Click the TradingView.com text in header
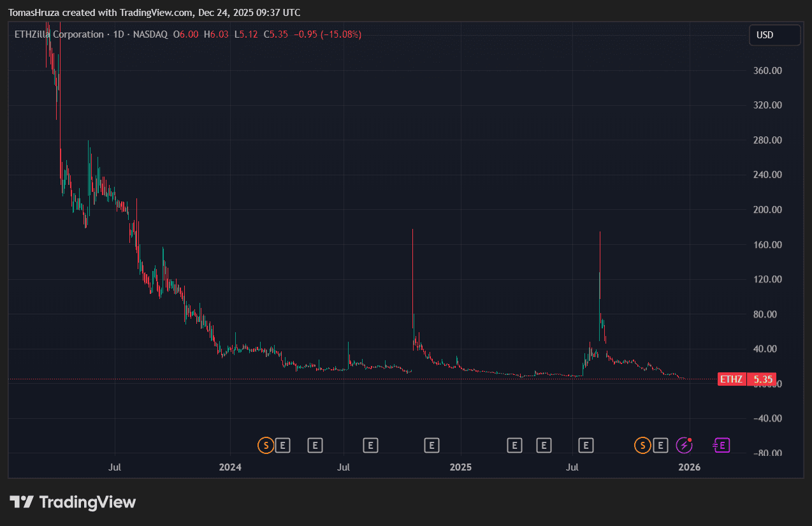 tap(156, 13)
